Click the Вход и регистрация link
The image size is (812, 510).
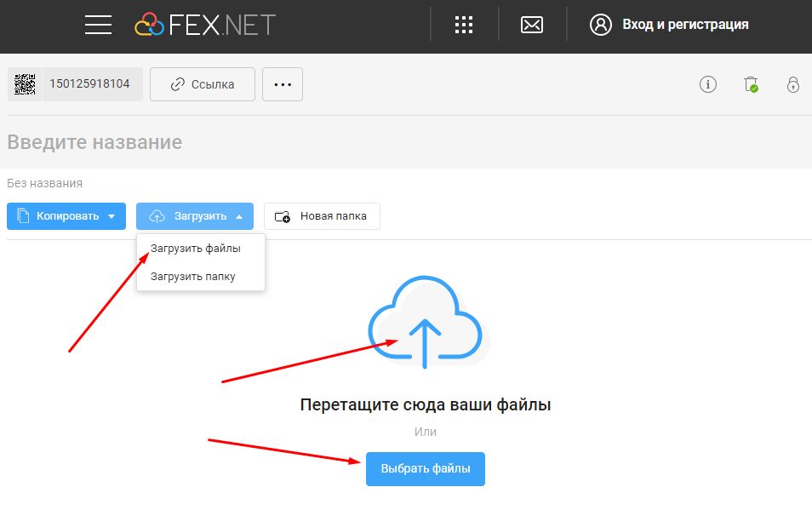[685, 25]
